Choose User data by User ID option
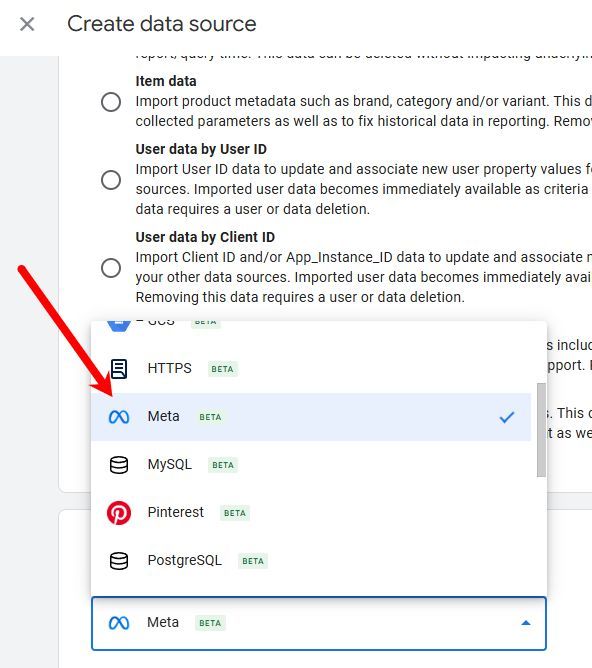This screenshot has height=668, width=592. click(111, 180)
